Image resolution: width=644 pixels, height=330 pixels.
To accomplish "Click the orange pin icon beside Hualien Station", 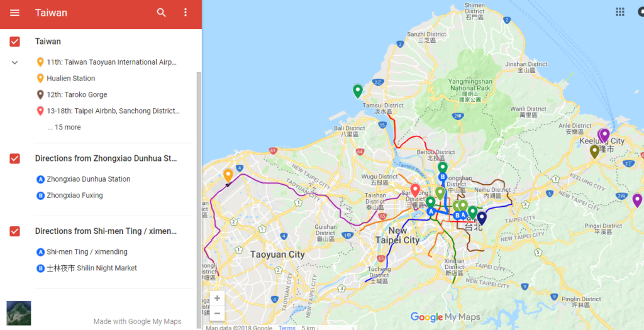I will click(40, 79).
